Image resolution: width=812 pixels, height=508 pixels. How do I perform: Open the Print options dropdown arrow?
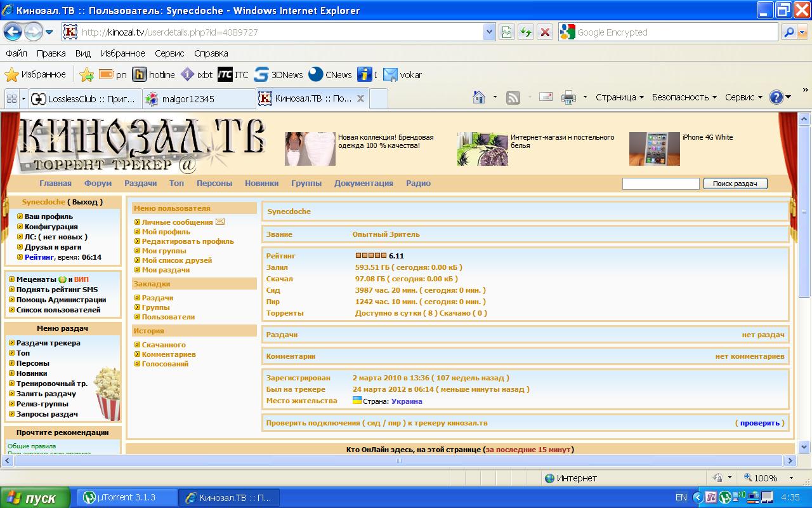(584, 97)
